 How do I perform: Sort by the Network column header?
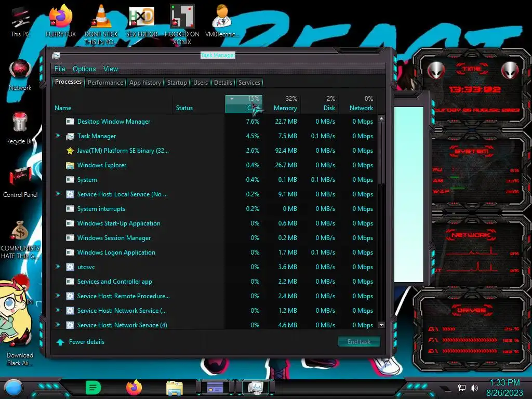pos(357,104)
